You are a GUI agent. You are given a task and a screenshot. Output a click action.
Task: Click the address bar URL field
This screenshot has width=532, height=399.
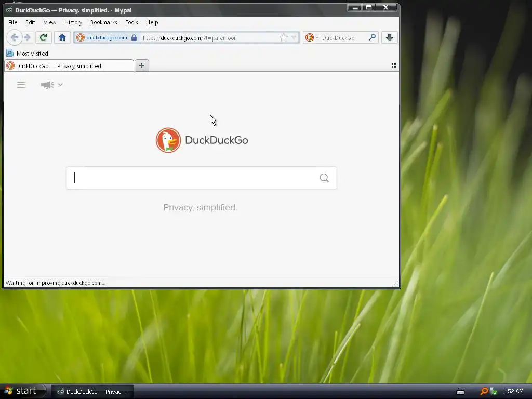point(209,37)
